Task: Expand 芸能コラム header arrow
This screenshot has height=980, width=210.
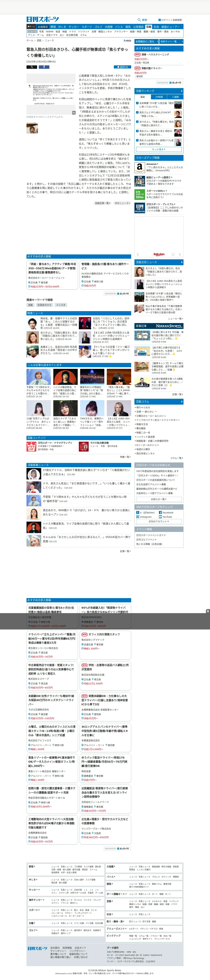Action: point(182,402)
